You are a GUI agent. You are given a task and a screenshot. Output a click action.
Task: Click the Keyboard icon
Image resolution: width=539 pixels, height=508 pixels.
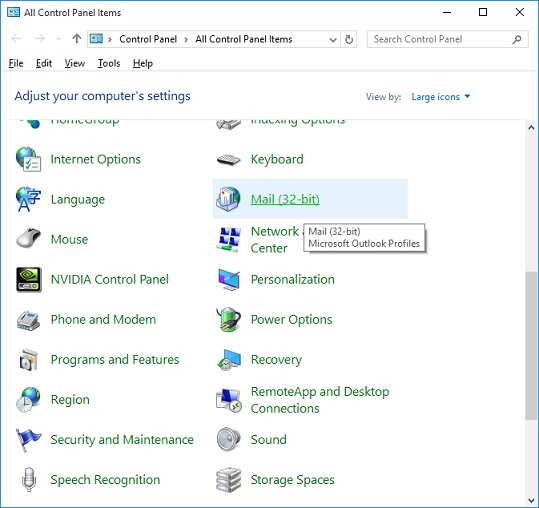[229, 159]
